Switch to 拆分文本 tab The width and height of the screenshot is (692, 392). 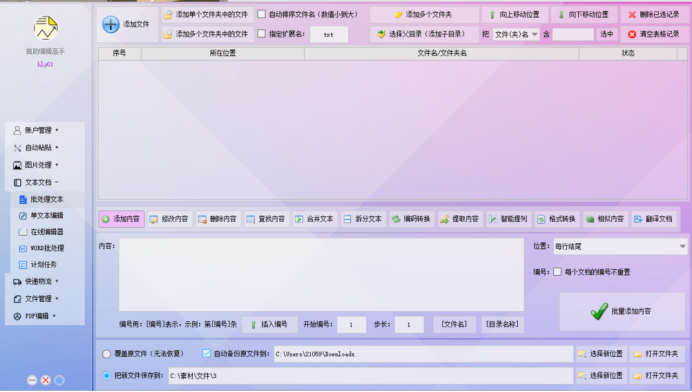click(x=364, y=219)
